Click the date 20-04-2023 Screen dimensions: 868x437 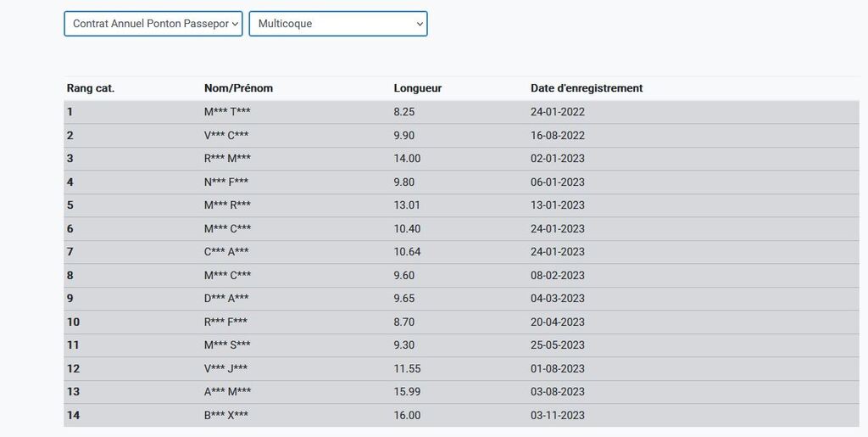[558, 322]
